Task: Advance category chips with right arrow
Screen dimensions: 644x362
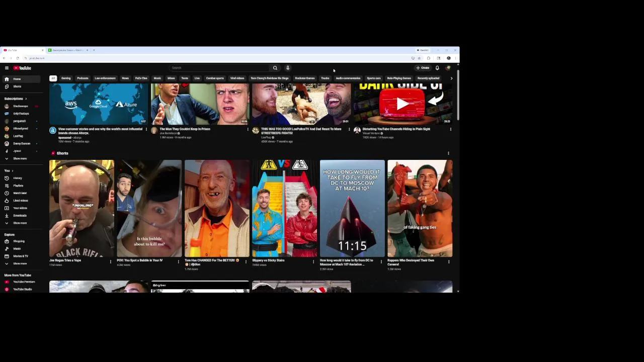Action: (x=451, y=78)
